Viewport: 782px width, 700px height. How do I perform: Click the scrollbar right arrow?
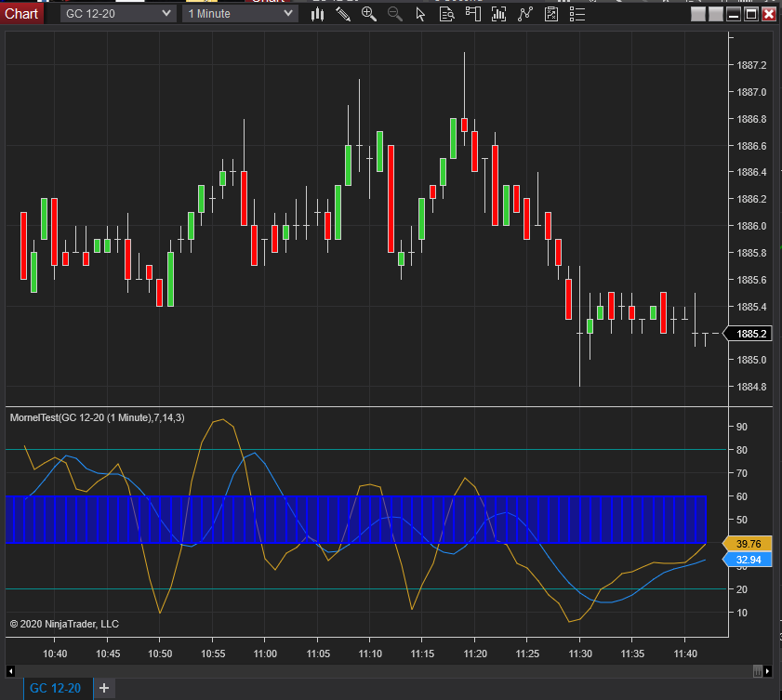[x=767, y=671]
